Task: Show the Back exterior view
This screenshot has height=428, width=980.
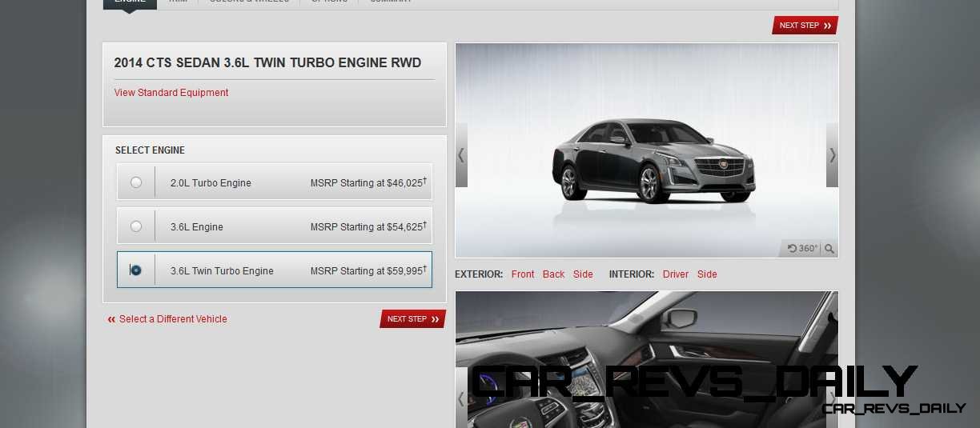Action: click(x=553, y=274)
